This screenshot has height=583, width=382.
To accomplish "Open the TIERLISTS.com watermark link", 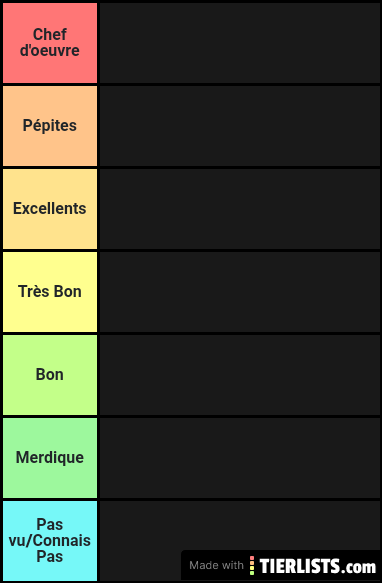I will pos(281,566).
